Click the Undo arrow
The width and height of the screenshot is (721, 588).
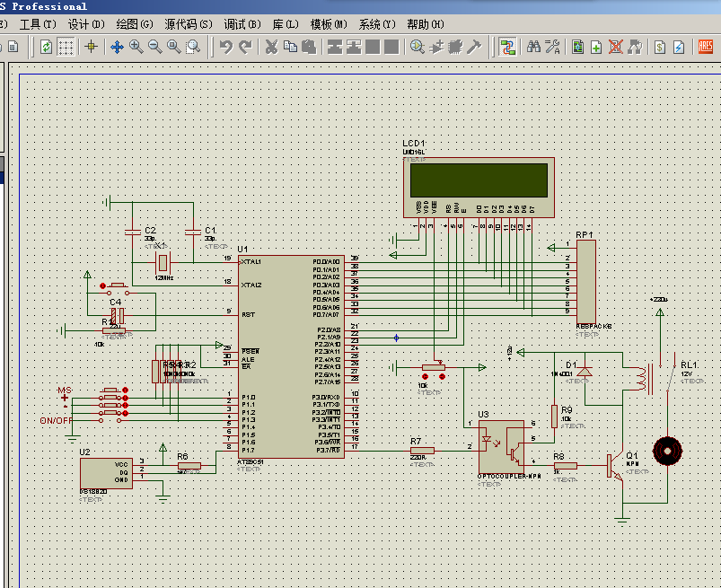225,47
